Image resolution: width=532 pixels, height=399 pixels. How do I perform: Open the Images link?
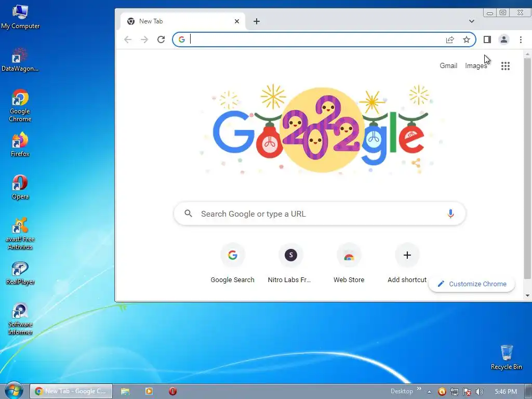coord(476,66)
